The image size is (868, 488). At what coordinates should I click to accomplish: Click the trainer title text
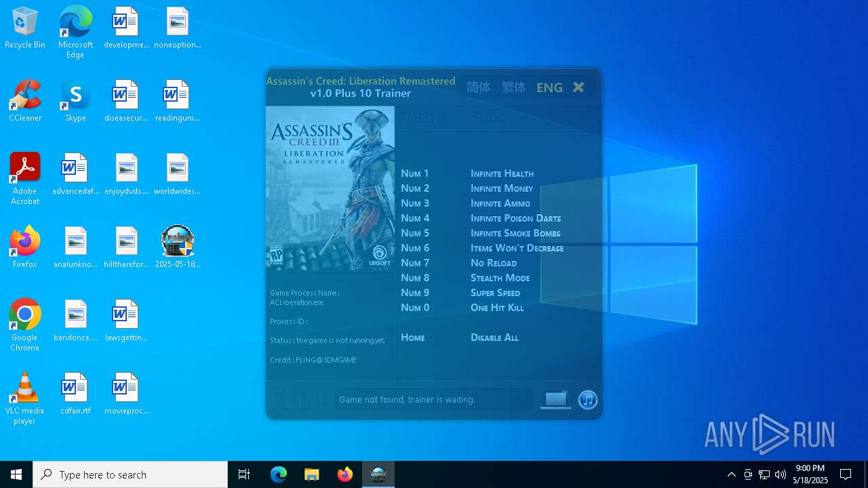pos(361,87)
